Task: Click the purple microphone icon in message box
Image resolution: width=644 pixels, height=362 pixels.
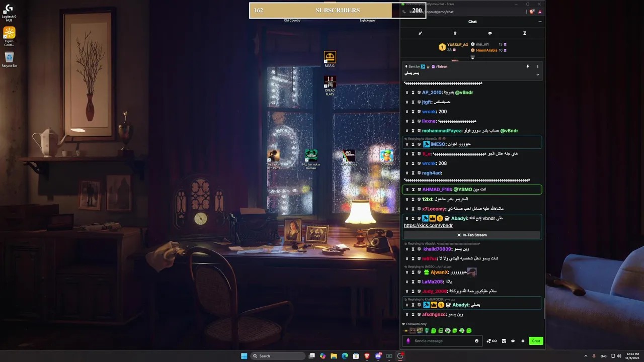Action: [x=408, y=341]
